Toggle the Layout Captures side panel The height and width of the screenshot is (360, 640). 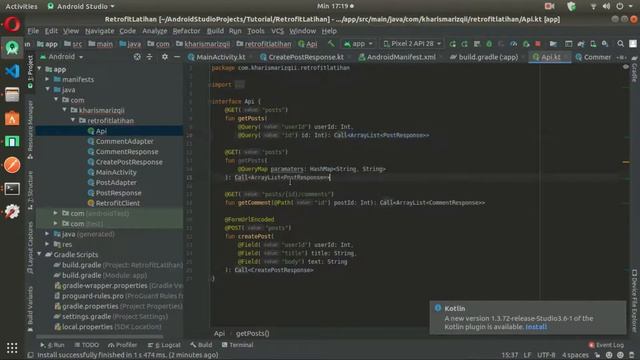30,248
